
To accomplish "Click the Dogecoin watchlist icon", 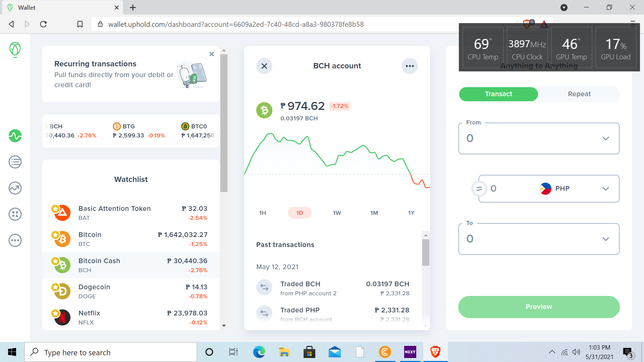I will coord(62,291).
